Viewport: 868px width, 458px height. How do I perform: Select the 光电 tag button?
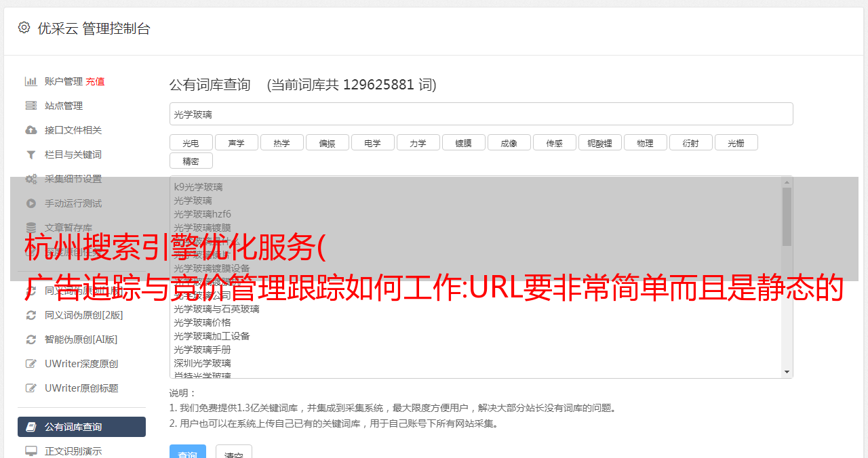pos(191,142)
